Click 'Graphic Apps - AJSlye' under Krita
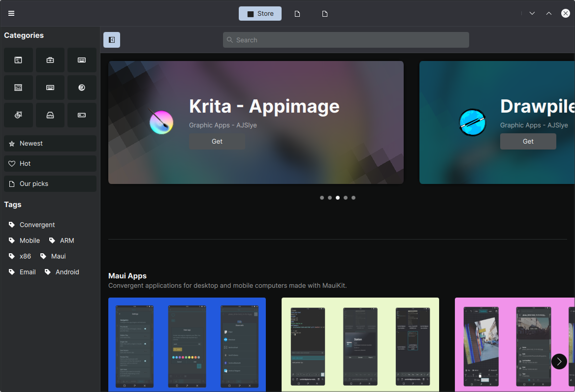Image resolution: width=575 pixels, height=392 pixels. pyautogui.click(x=223, y=125)
